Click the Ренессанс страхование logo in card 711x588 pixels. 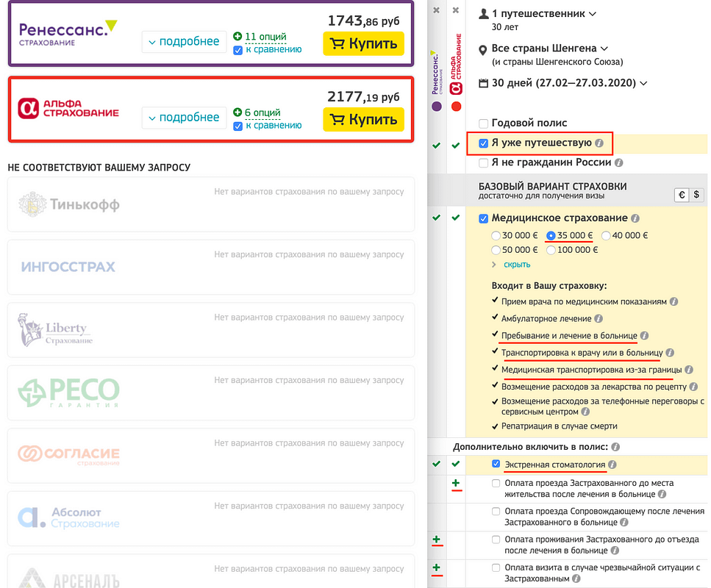pos(68,33)
